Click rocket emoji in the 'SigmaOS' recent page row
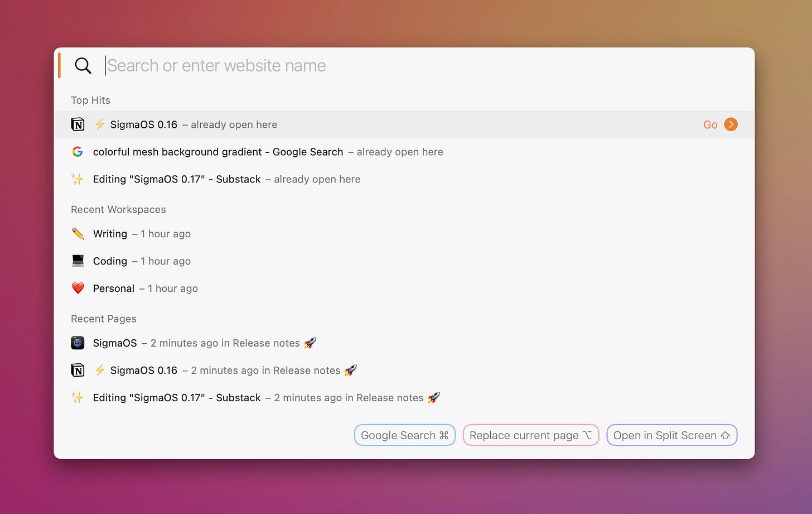 click(x=310, y=343)
